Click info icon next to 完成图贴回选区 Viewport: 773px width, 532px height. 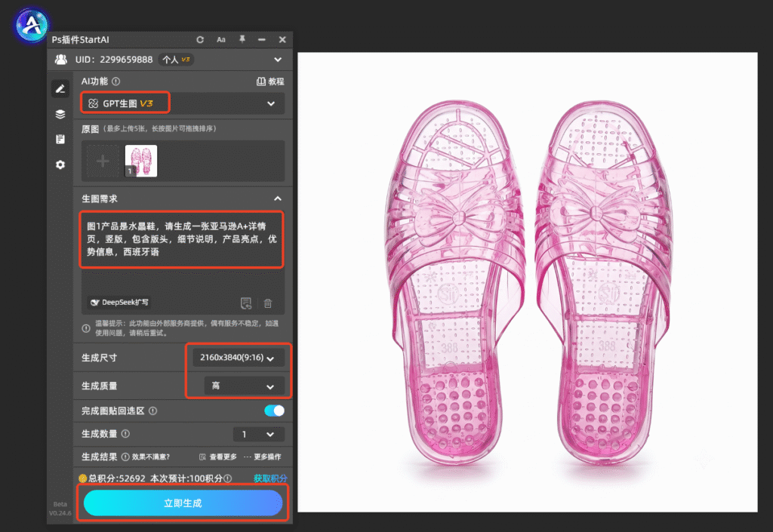pyautogui.click(x=152, y=411)
